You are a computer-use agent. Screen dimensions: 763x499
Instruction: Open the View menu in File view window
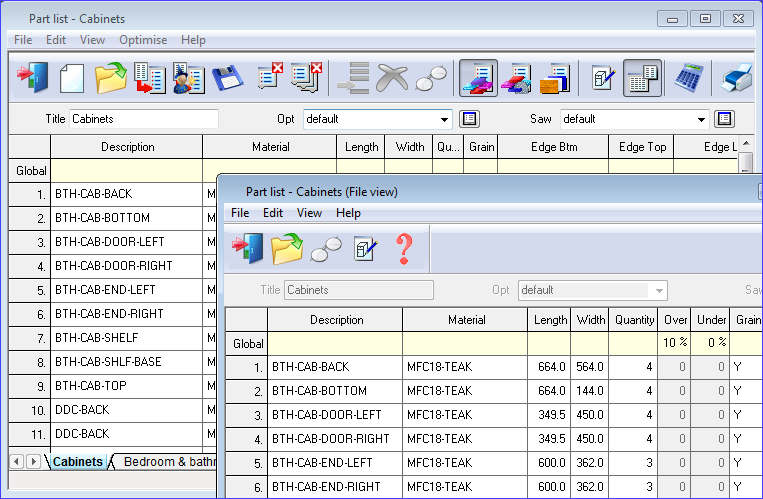309,213
